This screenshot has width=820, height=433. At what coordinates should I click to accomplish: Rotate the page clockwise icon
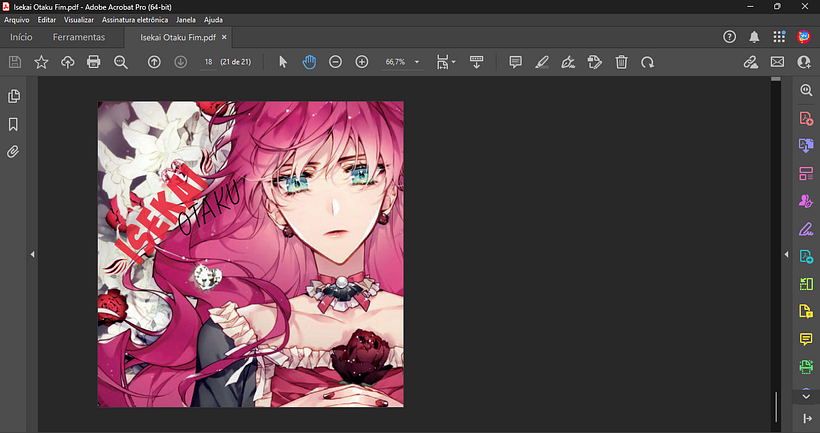[647, 62]
